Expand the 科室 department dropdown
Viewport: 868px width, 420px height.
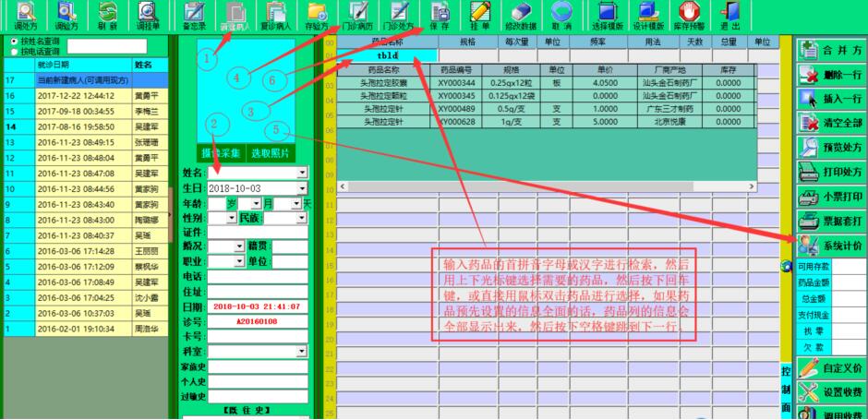coord(302,351)
